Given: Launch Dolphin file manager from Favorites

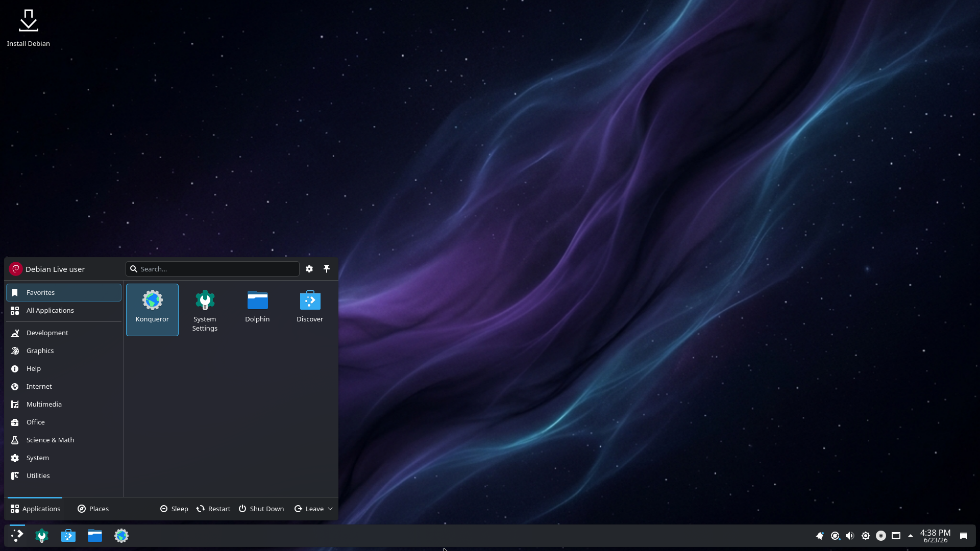Looking at the screenshot, I should [257, 310].
